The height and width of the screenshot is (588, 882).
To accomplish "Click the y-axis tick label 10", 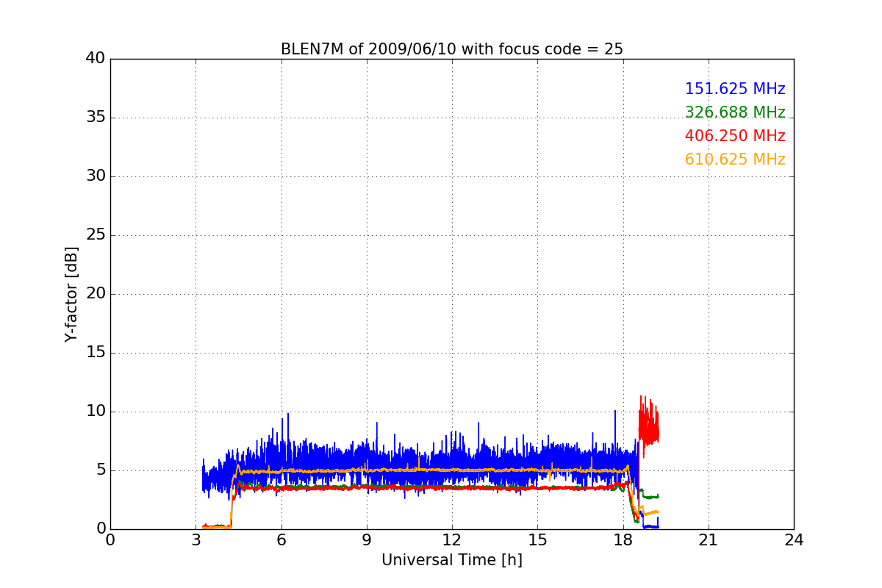I will click(x=96, y=412).
